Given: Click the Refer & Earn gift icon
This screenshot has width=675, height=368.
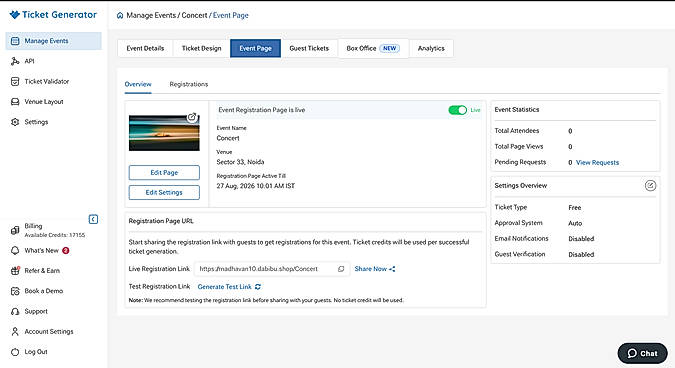Looking at the screenshot, I should 15,271.
